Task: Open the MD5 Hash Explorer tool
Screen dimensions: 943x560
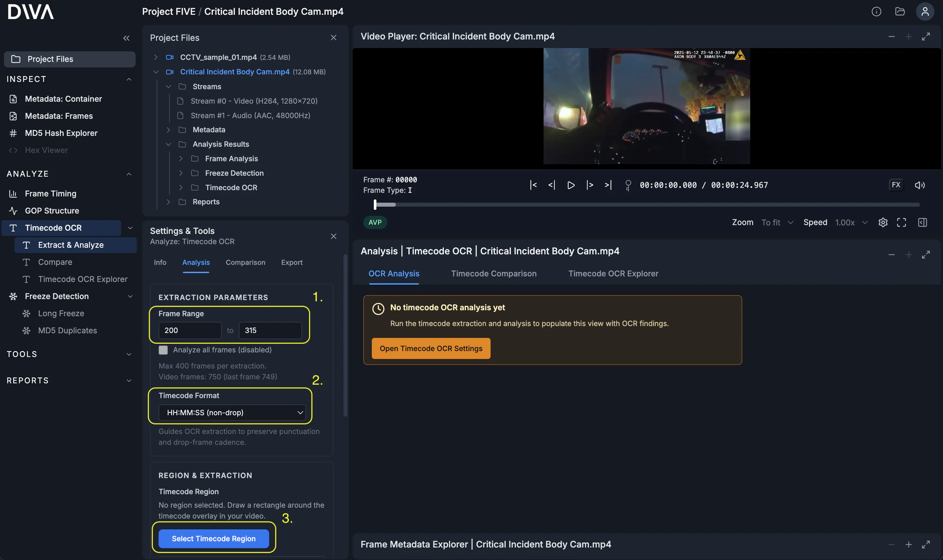Action: (x=61, y=133)
